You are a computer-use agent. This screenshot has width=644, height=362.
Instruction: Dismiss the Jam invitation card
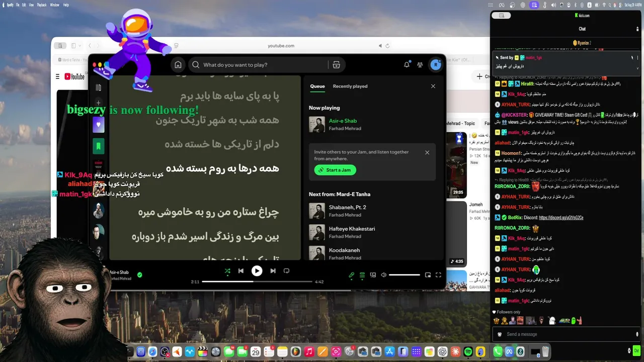click(x=427, y=152)
